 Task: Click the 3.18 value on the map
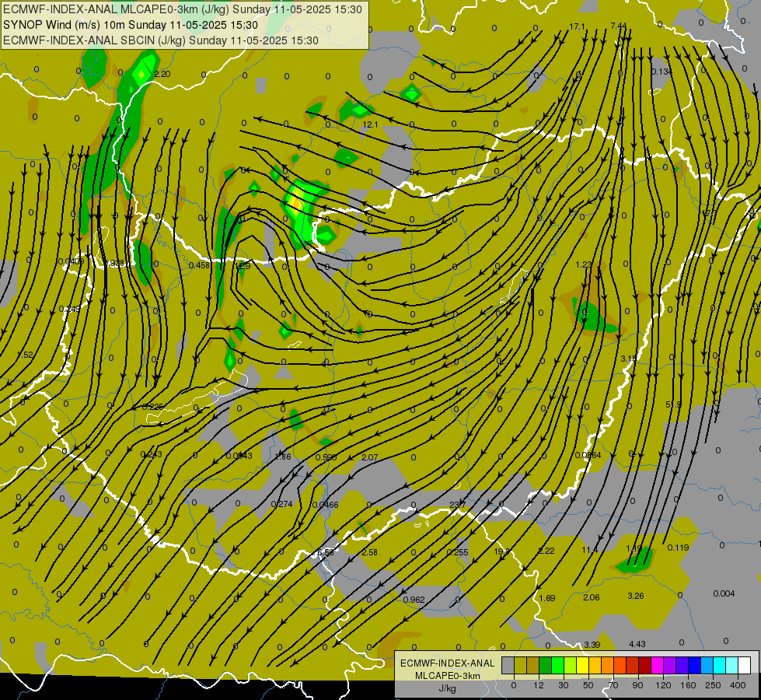[629, 359]
